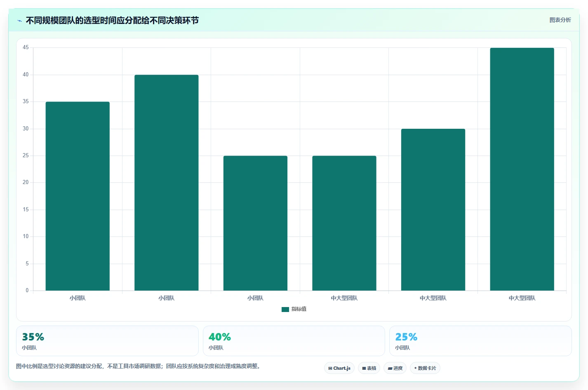The image size is (588, 390).
Task: Click the y-axis label 15
Action: point(26,210)
